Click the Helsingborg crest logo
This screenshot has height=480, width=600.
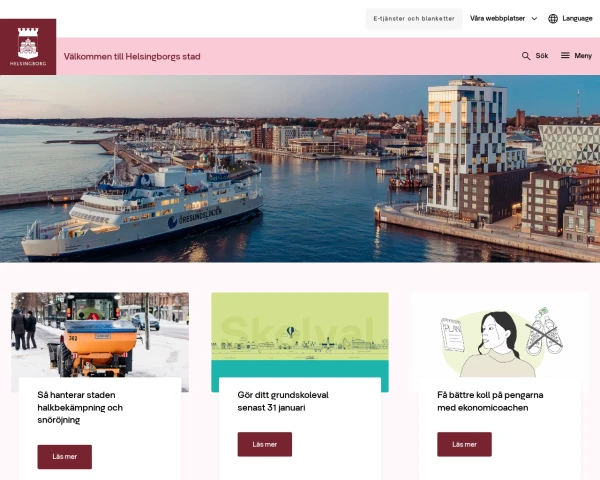28,47
